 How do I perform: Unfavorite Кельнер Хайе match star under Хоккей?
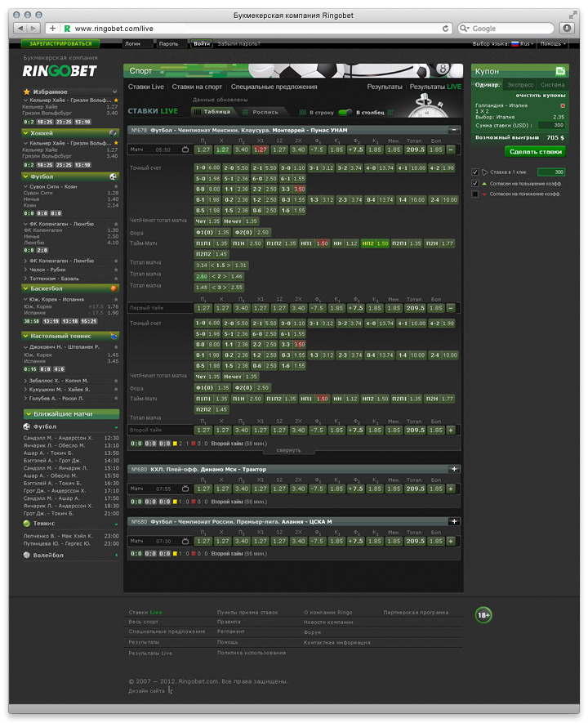(x=116, y=143)
